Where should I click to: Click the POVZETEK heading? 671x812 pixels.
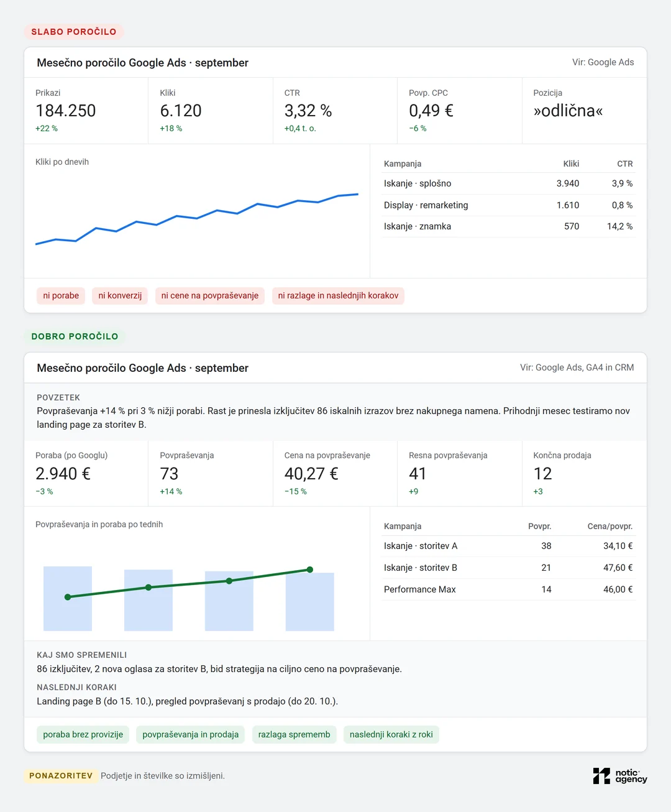[58, 398]
